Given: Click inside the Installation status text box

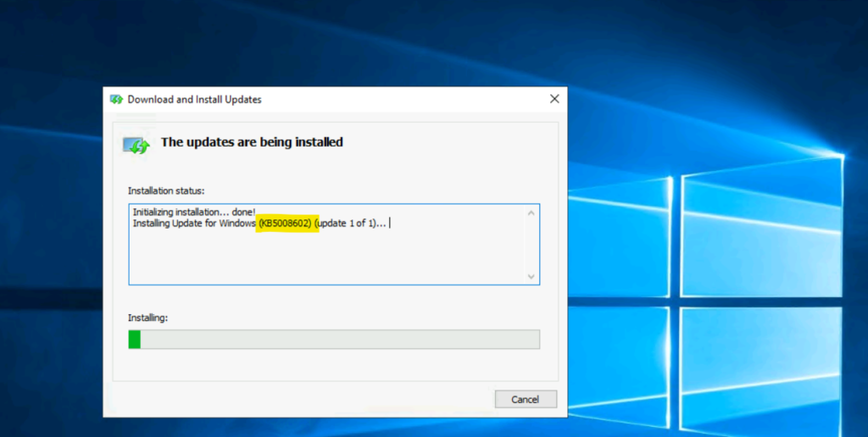Looking at the screenshot, I should [x=334, y=245].
